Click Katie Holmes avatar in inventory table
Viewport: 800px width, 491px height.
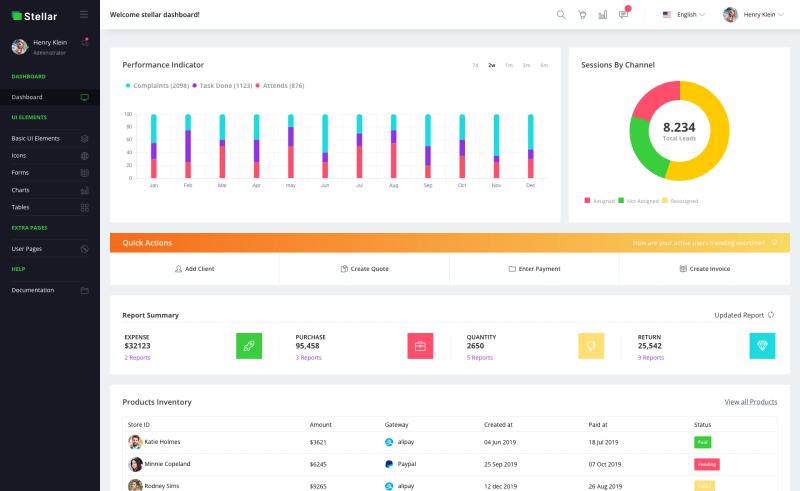(135, 442)
